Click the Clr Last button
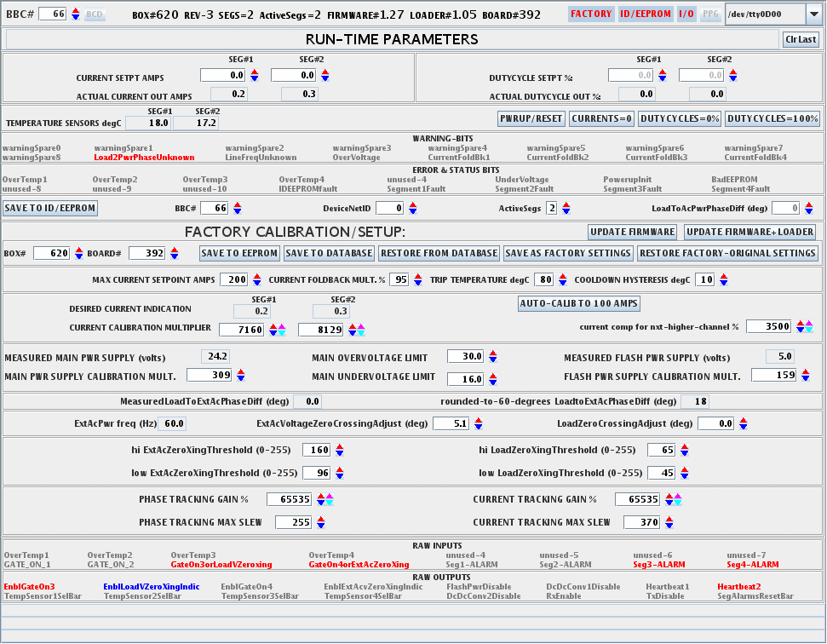The image size is (827, 644). tap(801, 39)
